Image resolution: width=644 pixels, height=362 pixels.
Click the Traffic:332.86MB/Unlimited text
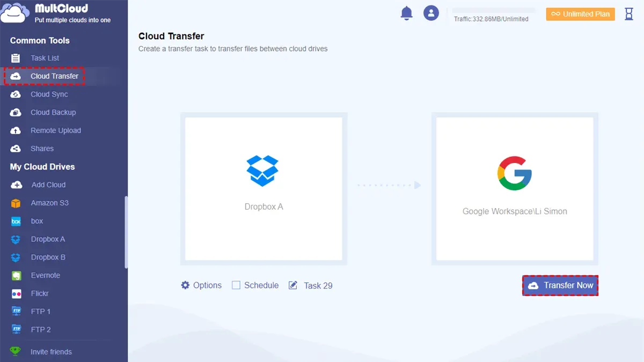pyautogui.click(x=491, y=19)
